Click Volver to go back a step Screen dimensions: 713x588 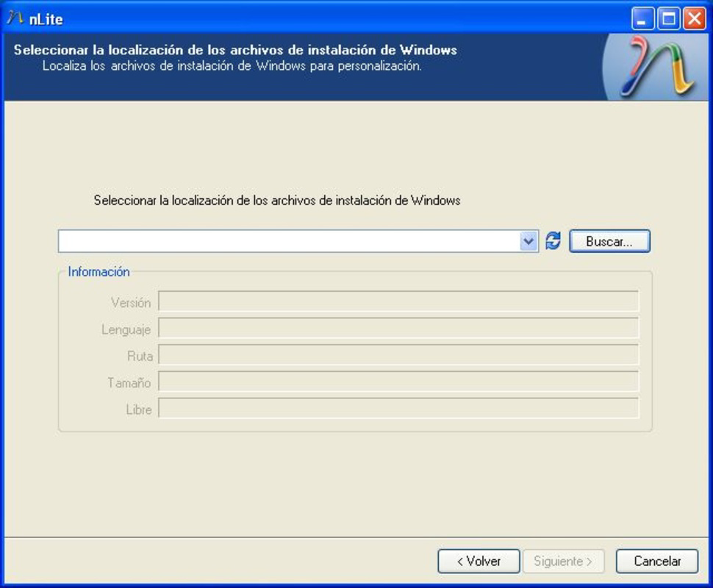[x=478, y=561]
